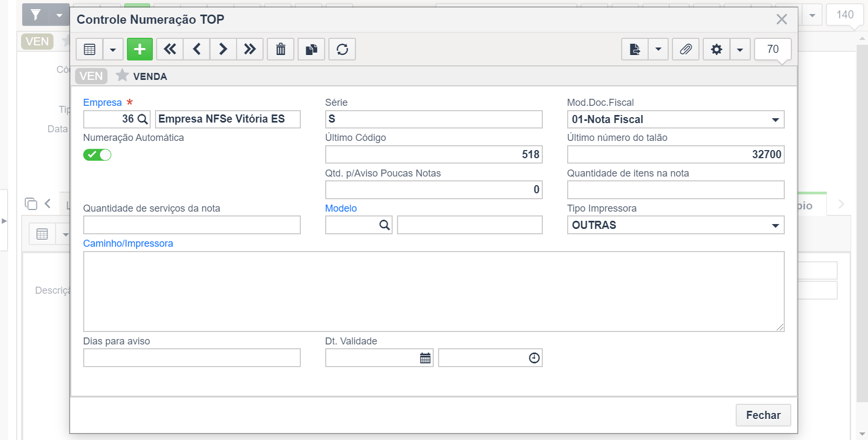The height and width of the screenshot is (440, 868).
Task: Click background window vertical scrollbar
Action: tap(862, 222)
